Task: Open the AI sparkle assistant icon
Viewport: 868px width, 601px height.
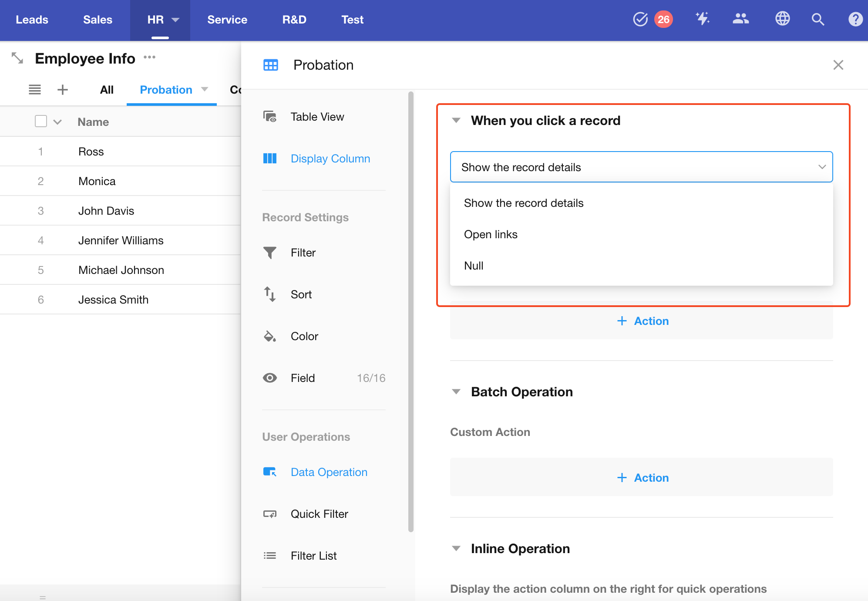Action: pos(702,19)
